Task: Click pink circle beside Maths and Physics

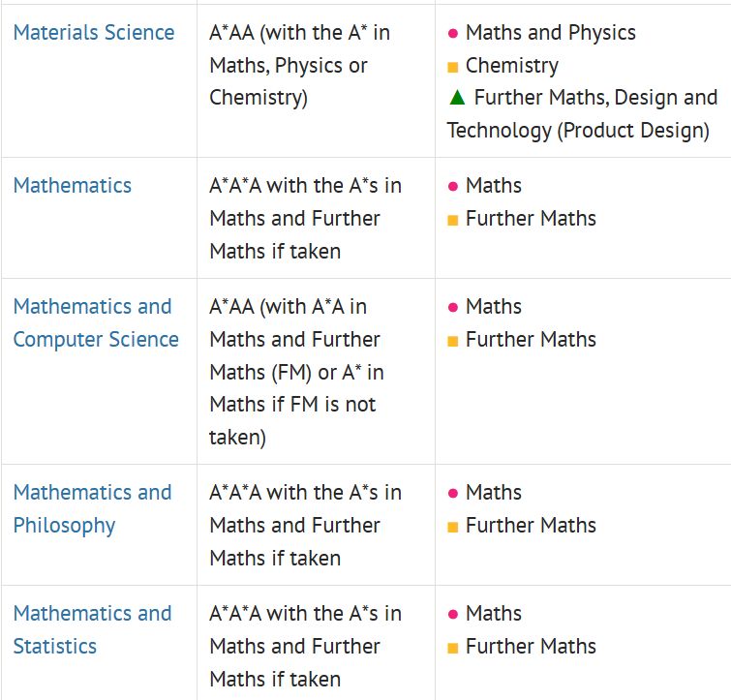Action: click(x=453, y=33)
